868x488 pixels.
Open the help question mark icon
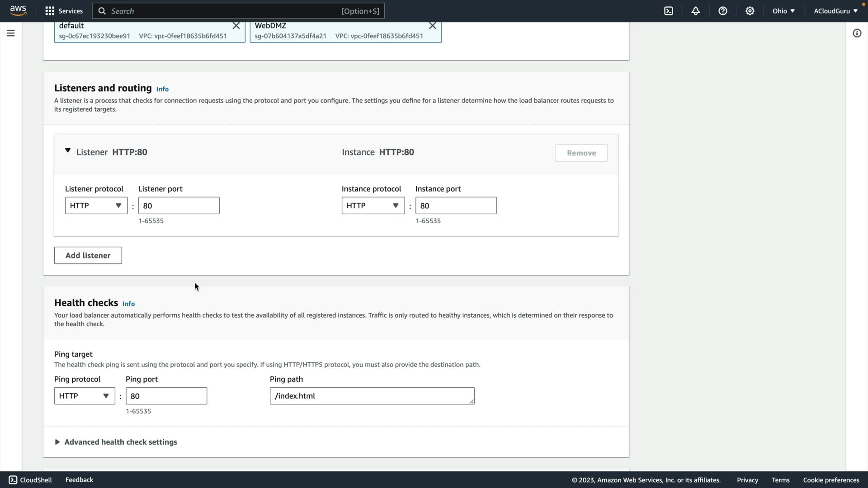pos(723,11)
